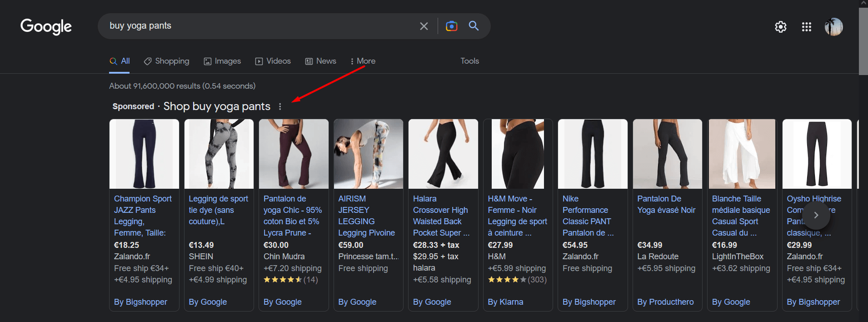Open H&M Move Femme Noir legging link
Screen dimensions: 868x322
(517, 216)
